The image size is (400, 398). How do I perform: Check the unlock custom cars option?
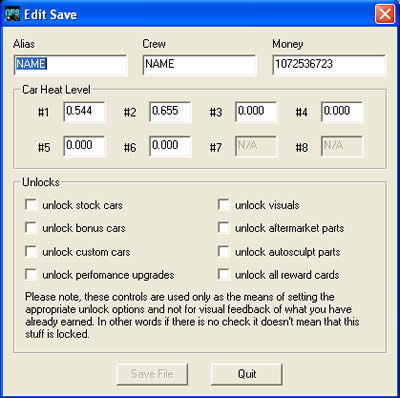(x=31, y=251)
